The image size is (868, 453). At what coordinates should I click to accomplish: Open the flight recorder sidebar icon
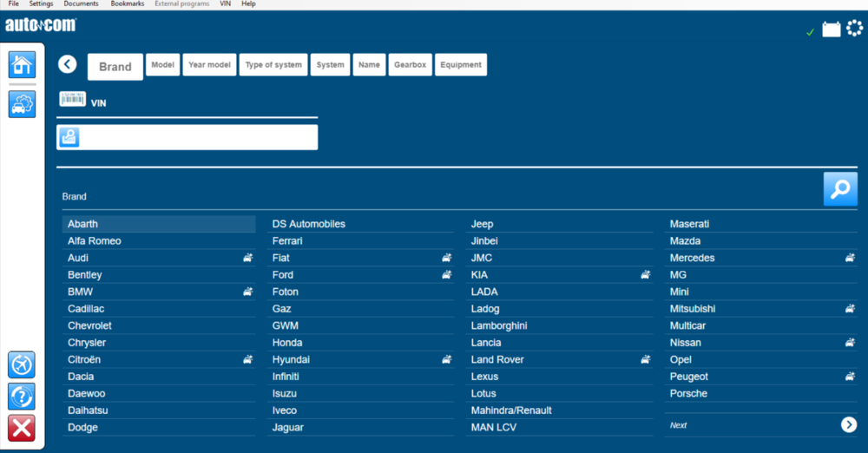tap(22, 364)
